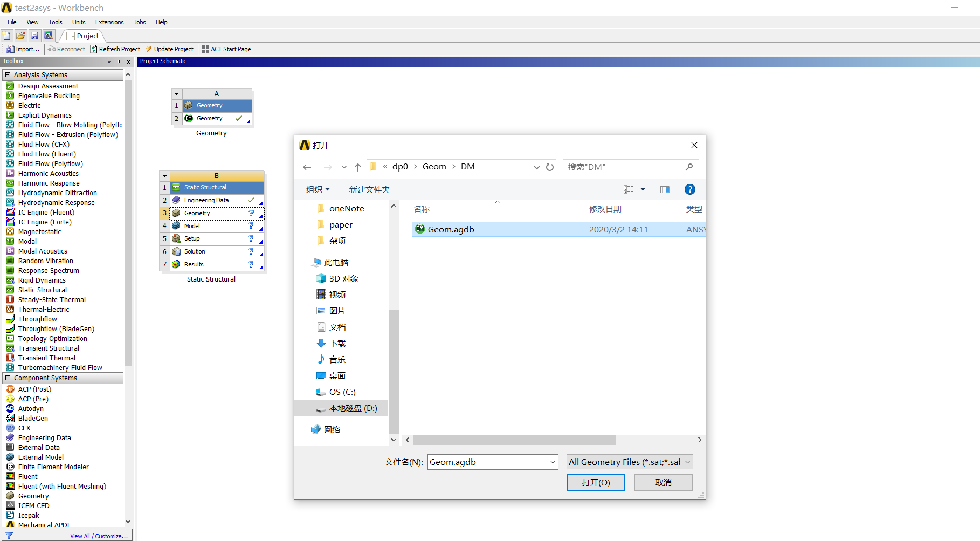Click the Save project disk icon
Image resolution: width=980 pixels, height=541 pixels.
click(34, 36)
